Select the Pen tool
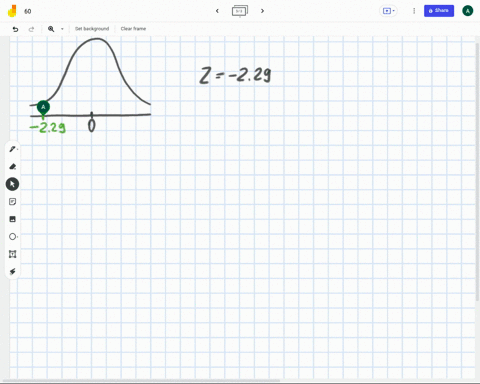The image size is (480, 384). pyautogui.click(x=13, y=149)
